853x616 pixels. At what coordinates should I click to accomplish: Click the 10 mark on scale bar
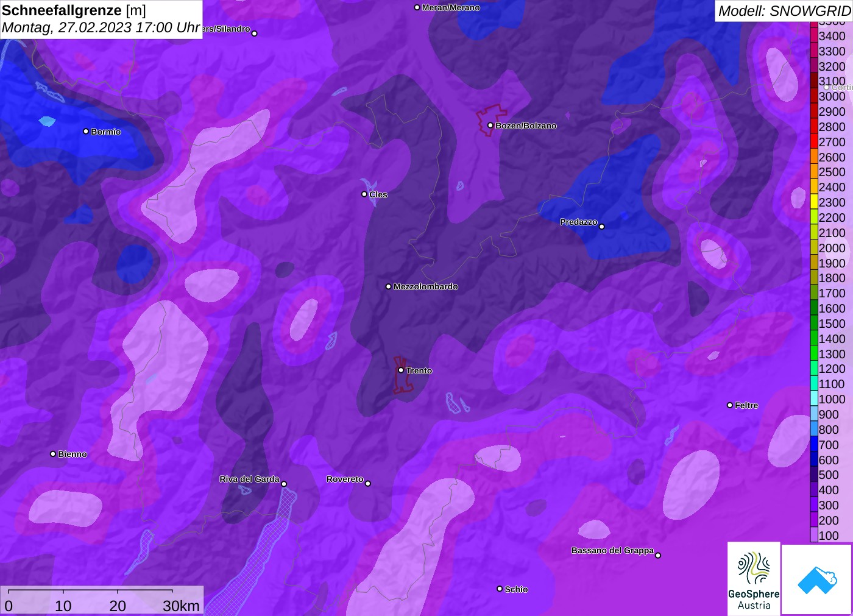[63, 606]
